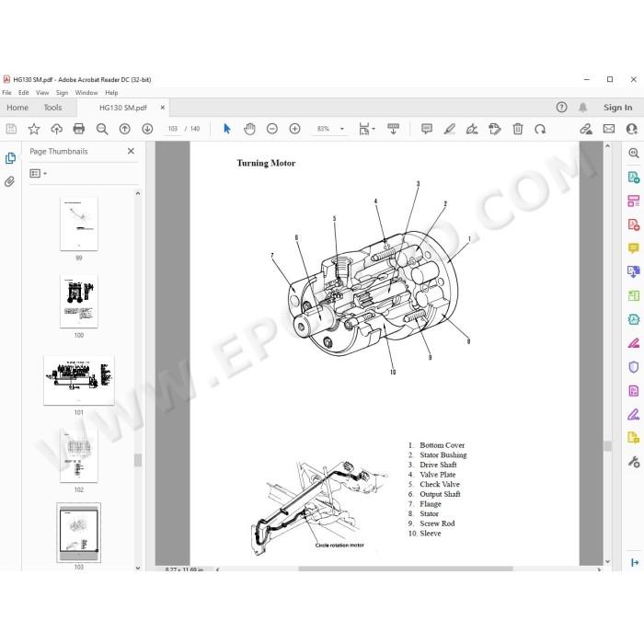This screenshot has width=644, height=644.
Task: Open Protect shield tool in right pane
Action: pyautogui.click(x=633, y=367)
